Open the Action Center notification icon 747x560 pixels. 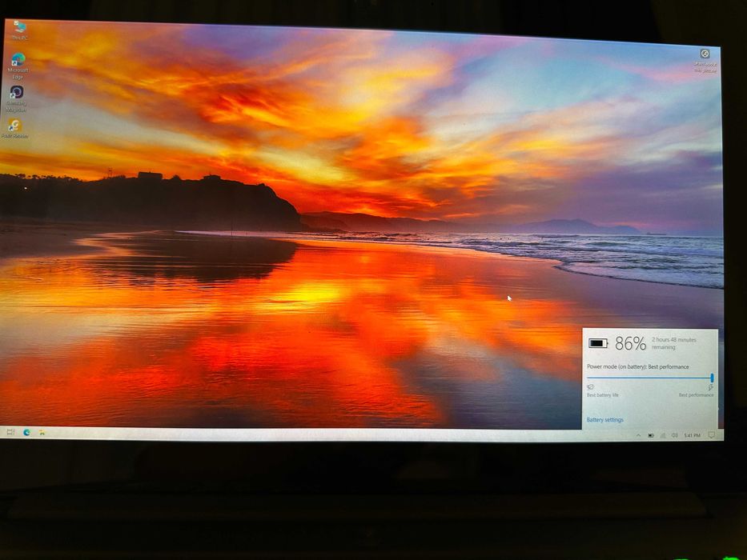click(711, 435)
